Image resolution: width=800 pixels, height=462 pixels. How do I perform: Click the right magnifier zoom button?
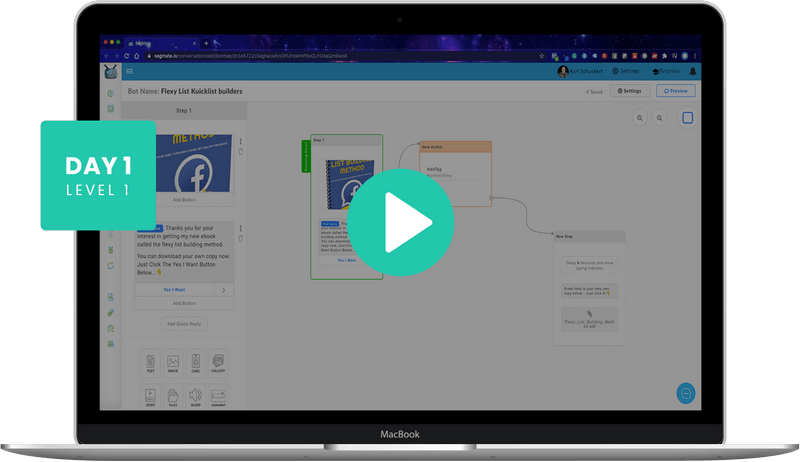click(x=659, y=118)
